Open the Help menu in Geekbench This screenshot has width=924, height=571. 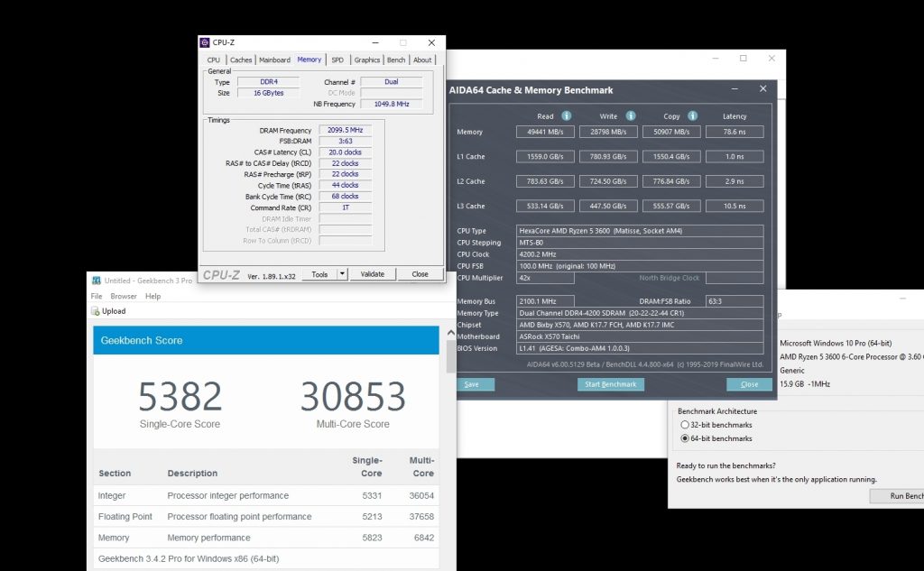click(x=153, y=297)
